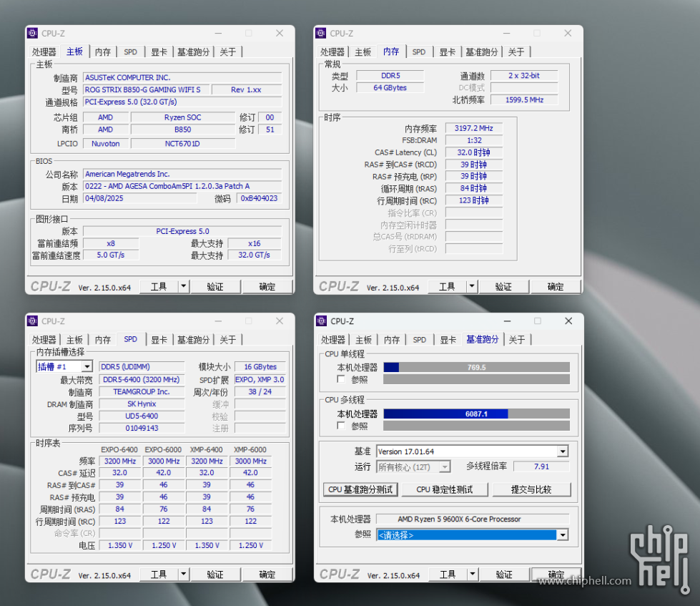Click the 提交与比较 button
The image size is (700, 606).
[531, 489]
